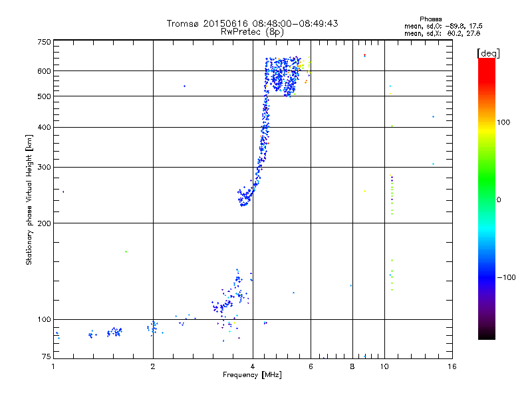This screenshot has width=532, height=399.
Task: Click the rainbow phase colorbar
Action: coord(487,198)
